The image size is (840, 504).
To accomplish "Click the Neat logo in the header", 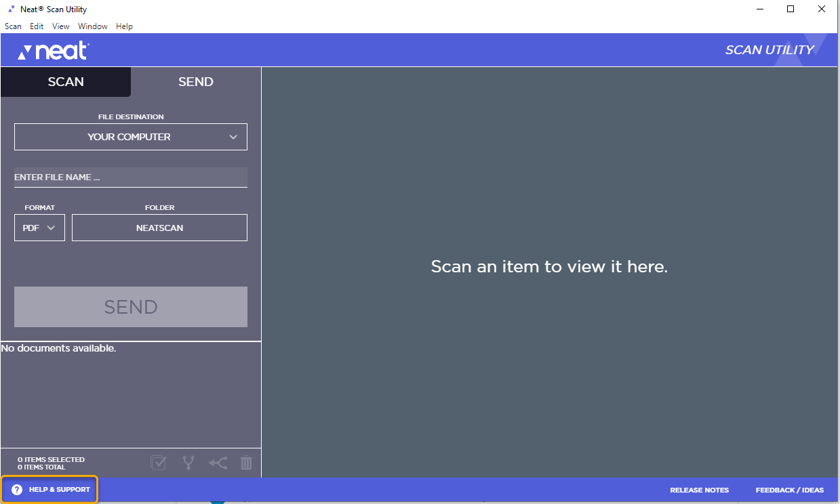I will pos(52,49).
